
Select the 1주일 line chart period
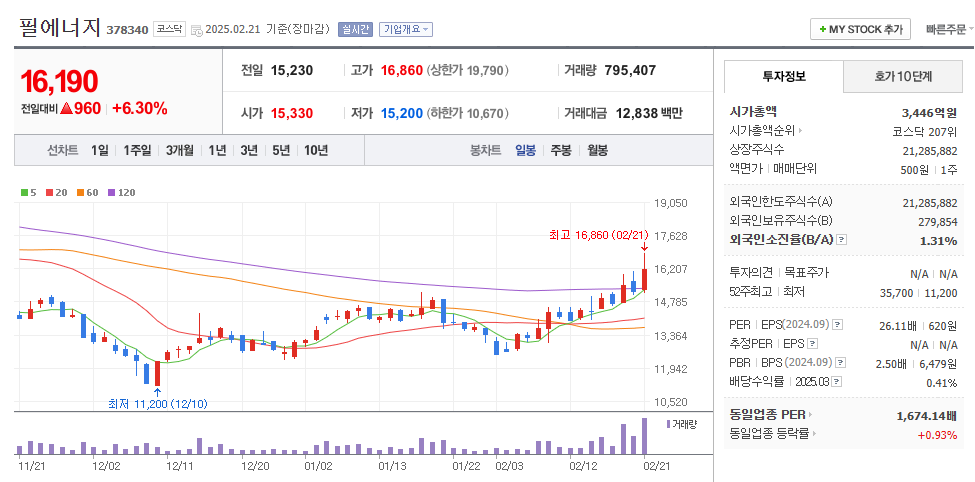137,150
